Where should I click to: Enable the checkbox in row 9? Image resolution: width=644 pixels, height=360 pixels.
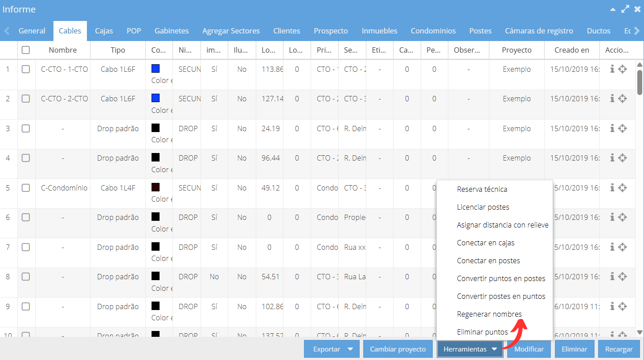click(26, 306)
